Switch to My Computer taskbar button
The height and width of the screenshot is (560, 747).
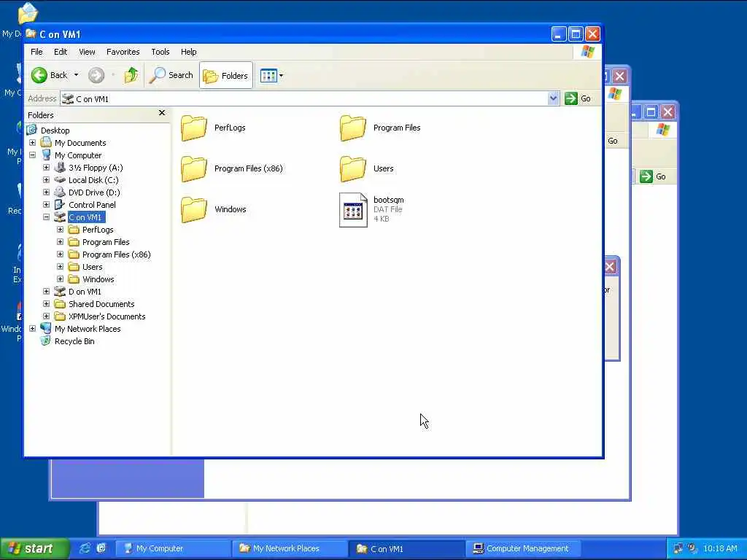point(174,548)
